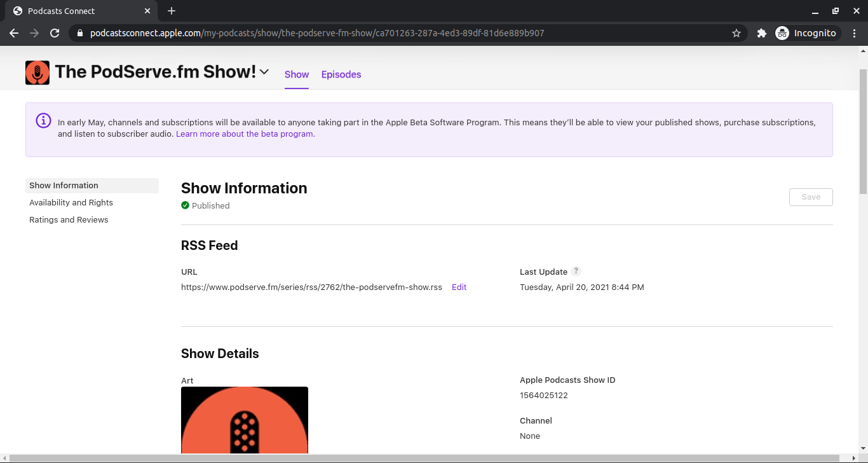Click the info icon in the purple banner

[43, 120]
